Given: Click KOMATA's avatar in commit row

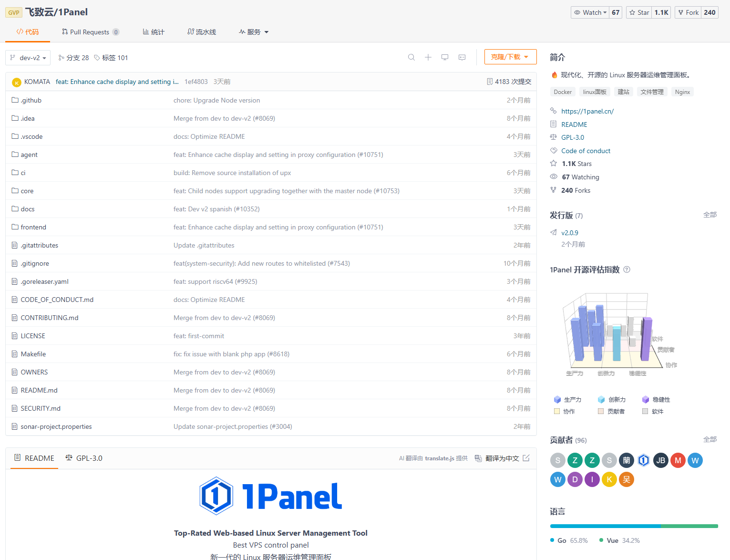Looking at the screenshot, I should [x=17, y=82].
